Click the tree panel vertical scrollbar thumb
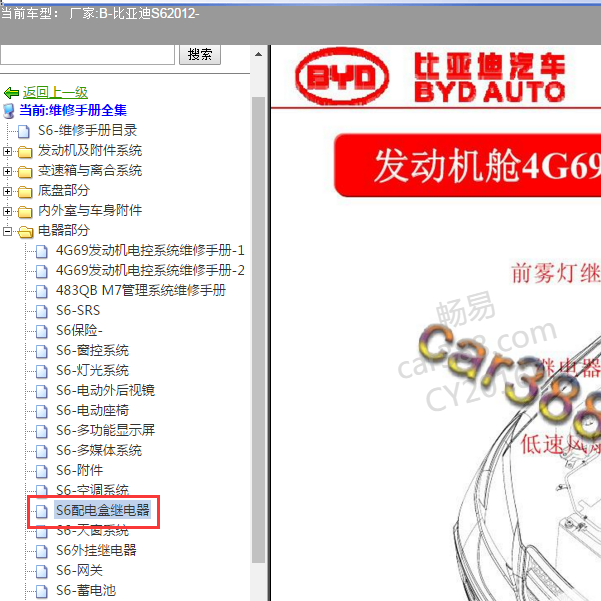The height and width of the screenshot is (601, 601). click(259, 330)
